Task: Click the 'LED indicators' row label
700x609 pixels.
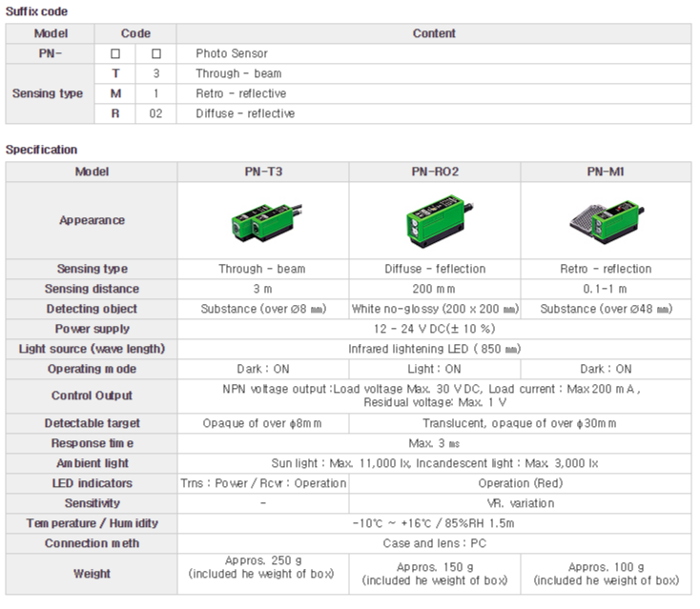Action: point(92,483)
